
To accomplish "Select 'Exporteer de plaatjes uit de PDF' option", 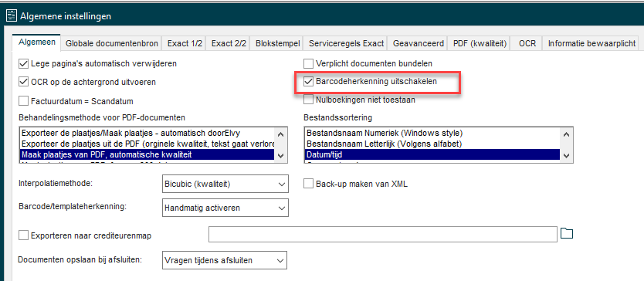I will pos(147,144).
